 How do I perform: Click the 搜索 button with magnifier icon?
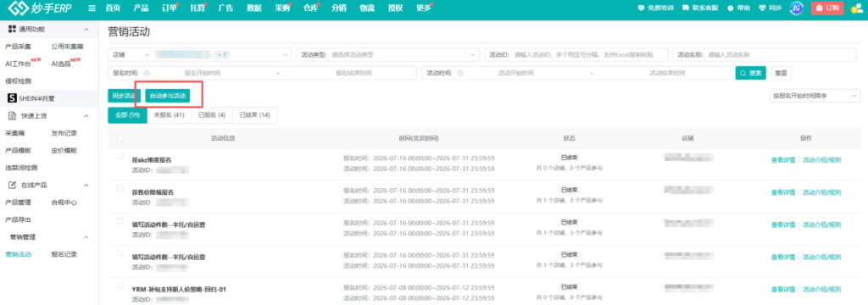coord(751,73)
